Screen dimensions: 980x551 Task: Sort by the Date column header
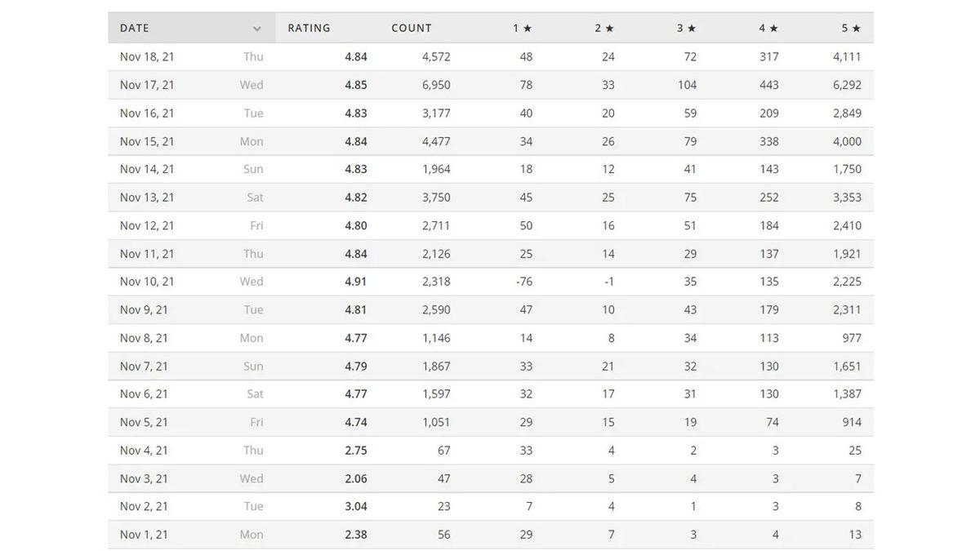tap(136, 28)
